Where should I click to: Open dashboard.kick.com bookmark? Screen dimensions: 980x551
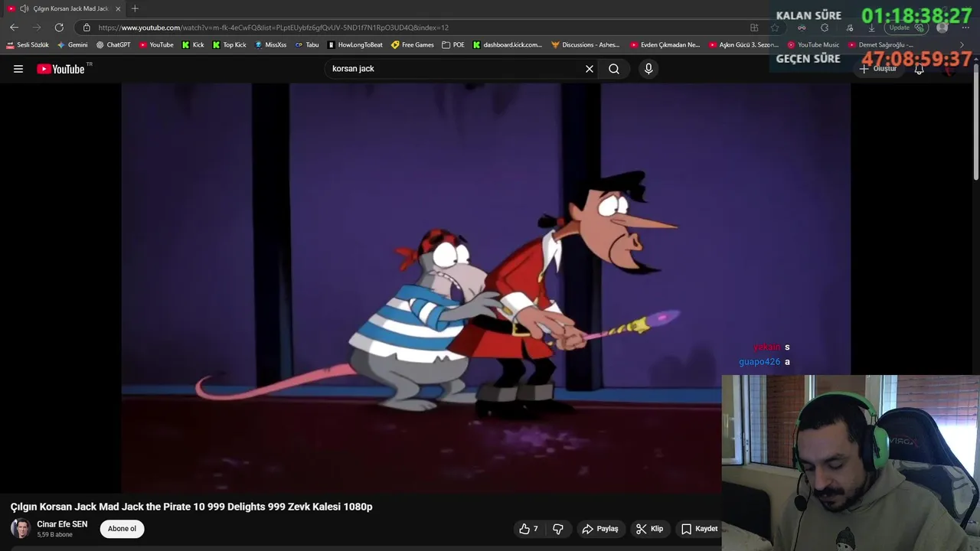coord(508,44)
